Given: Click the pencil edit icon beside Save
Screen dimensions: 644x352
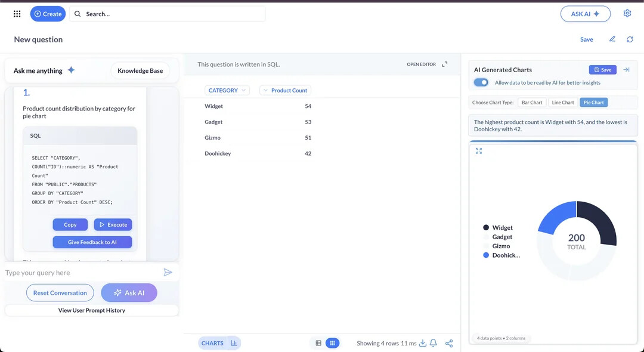Looking at the screenshot, I should [612, 39].
